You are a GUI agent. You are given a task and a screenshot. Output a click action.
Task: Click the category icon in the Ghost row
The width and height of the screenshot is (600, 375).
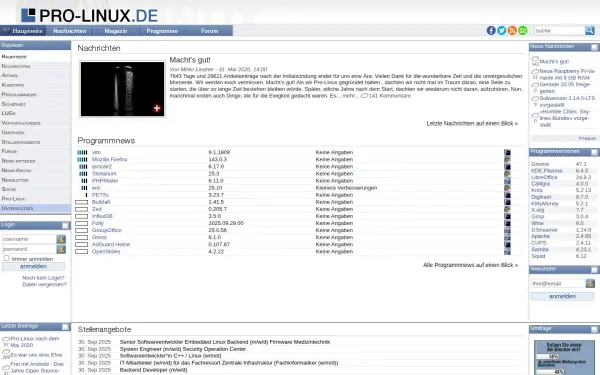coord(507,237)
